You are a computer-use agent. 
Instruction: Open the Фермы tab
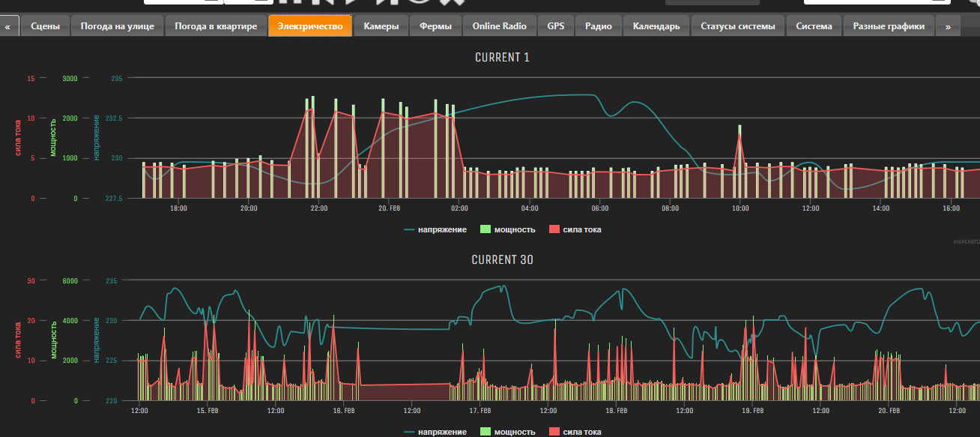point(435,26)
